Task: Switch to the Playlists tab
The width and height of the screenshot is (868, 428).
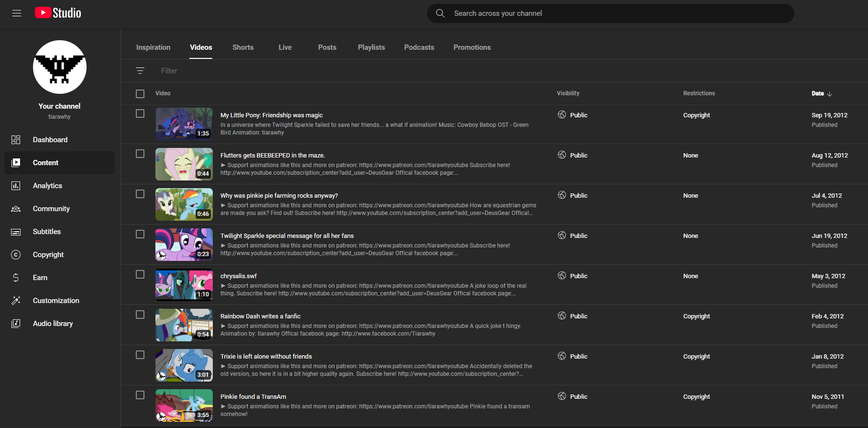Action: 371,47
